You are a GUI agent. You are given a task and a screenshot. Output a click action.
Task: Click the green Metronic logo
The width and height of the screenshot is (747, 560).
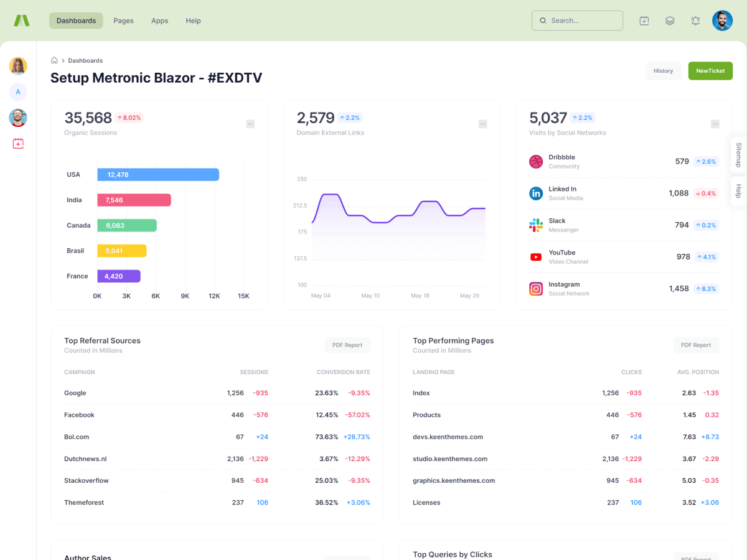(22, 21)
